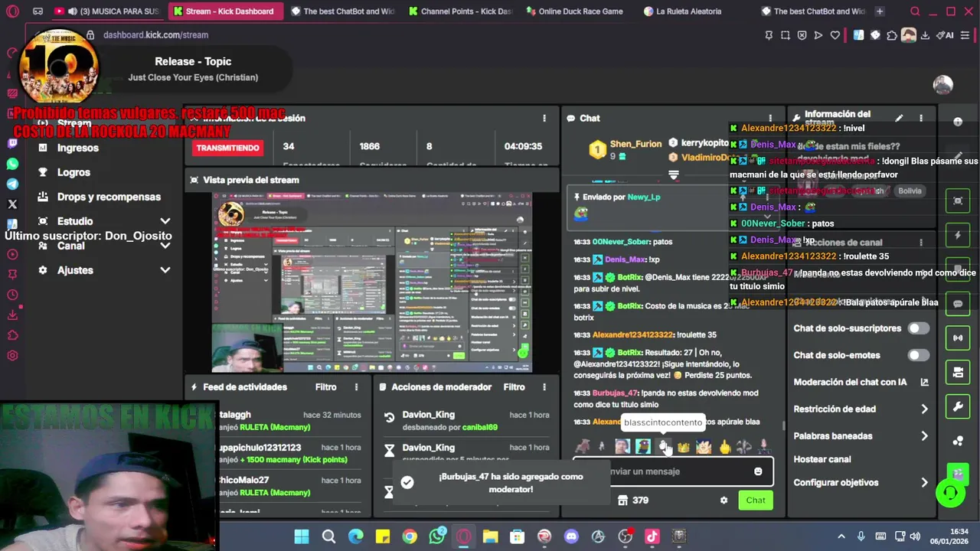Open Restricción de edad settings arrow

pos(924,409)
